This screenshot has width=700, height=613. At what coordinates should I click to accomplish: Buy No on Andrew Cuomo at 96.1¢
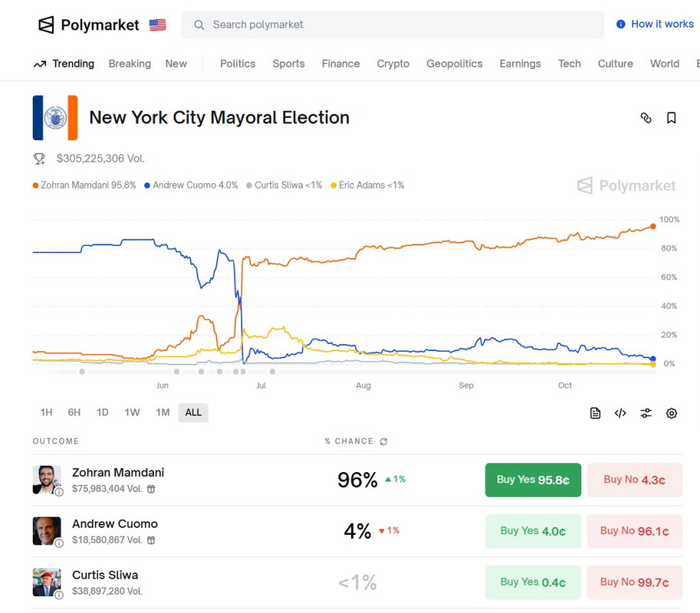[634, 531]
